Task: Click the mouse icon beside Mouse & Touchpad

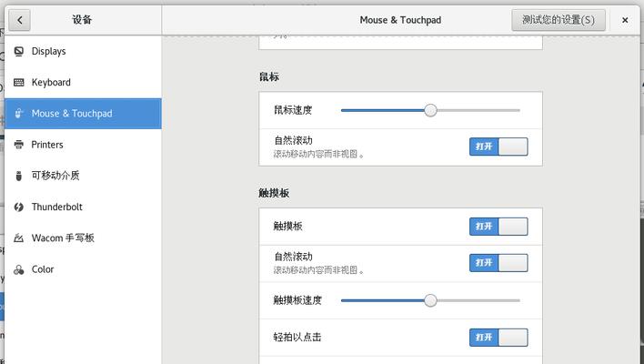Action: pyautogui.click(x=18, y=114)
